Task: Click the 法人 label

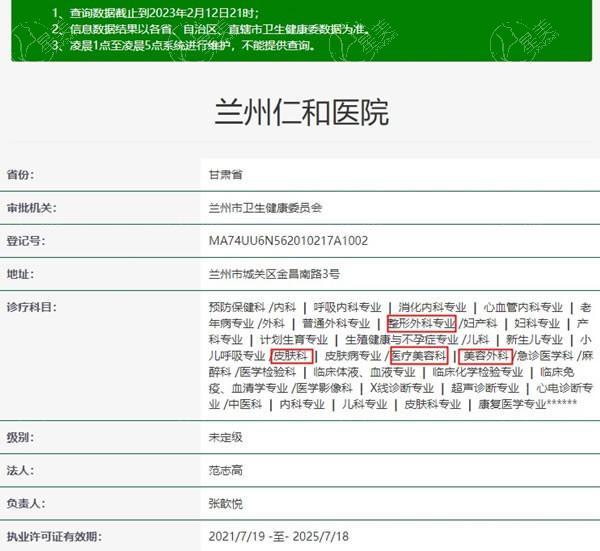Action: [x=20, y=471]
